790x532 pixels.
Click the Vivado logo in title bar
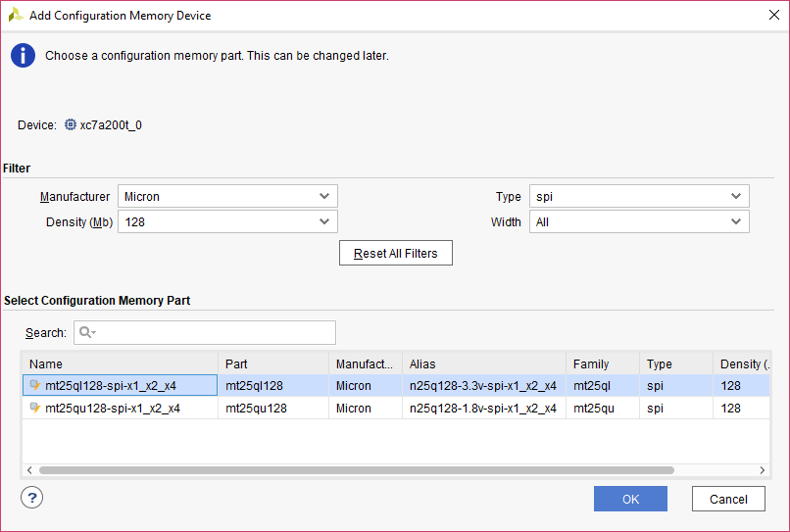click(x=16, y=16)
